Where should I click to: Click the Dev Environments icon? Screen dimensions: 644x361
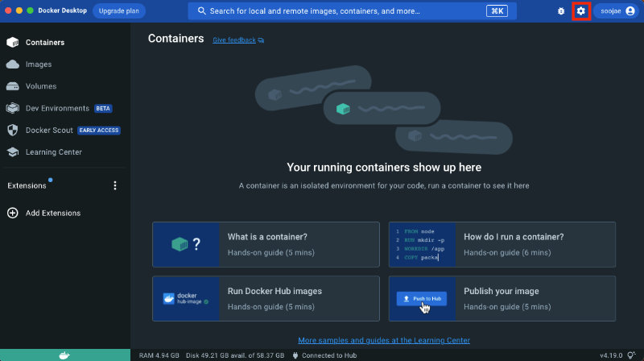tap(13, 108)
